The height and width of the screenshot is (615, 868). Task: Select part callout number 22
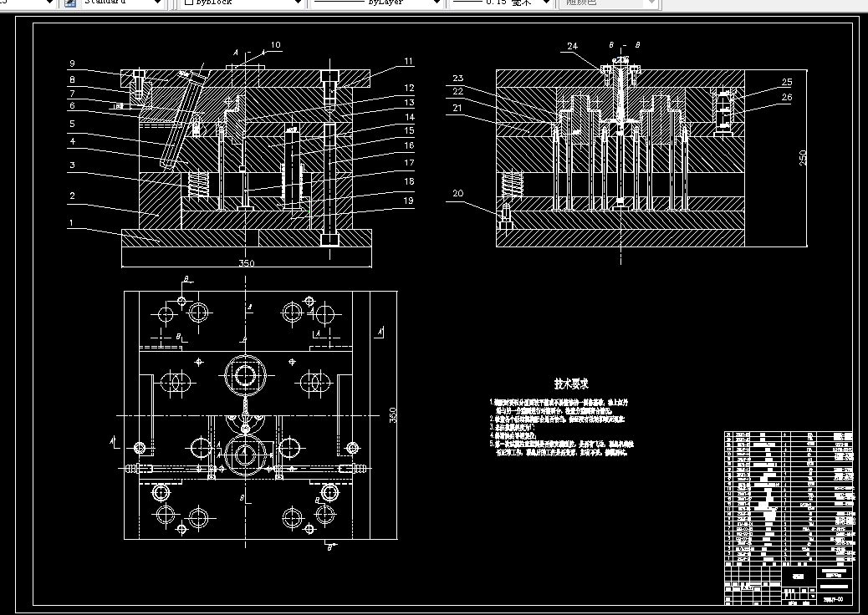click(457, 91)
